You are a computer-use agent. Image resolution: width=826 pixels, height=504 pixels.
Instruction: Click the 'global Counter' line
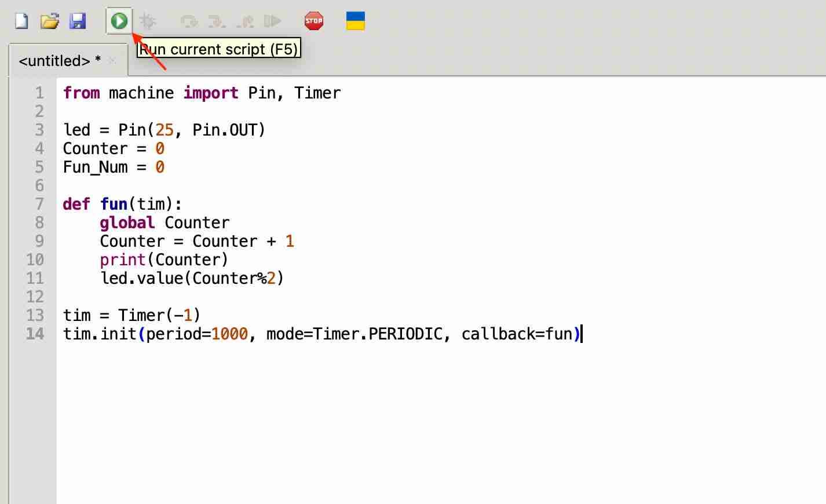(165, 222)
